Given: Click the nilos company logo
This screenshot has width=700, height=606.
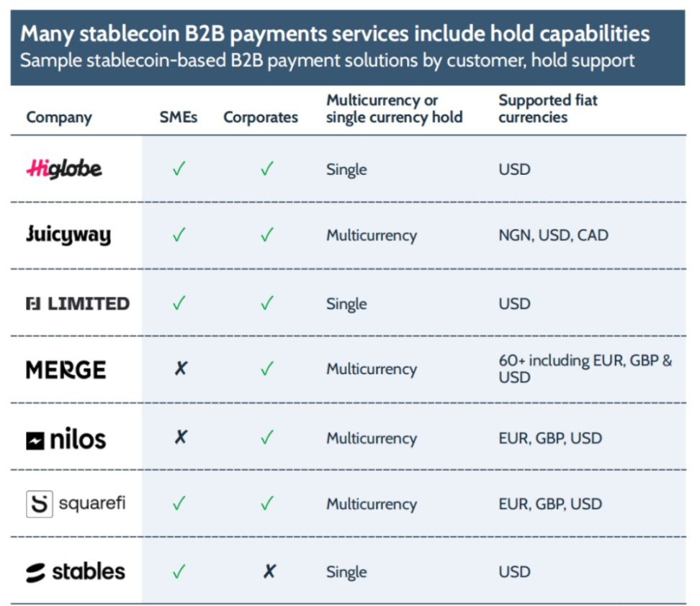Looking at the screenshot, I should click(66, 438).
